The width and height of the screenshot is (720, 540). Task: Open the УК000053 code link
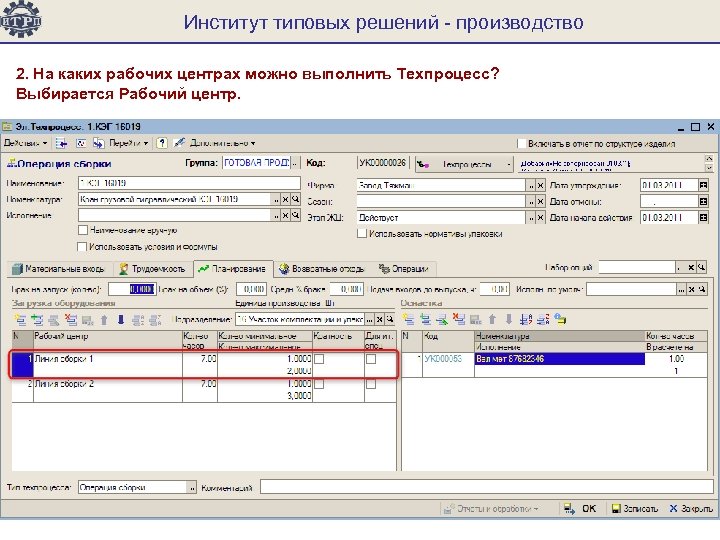pyautogui.click(x=443, y=359)
